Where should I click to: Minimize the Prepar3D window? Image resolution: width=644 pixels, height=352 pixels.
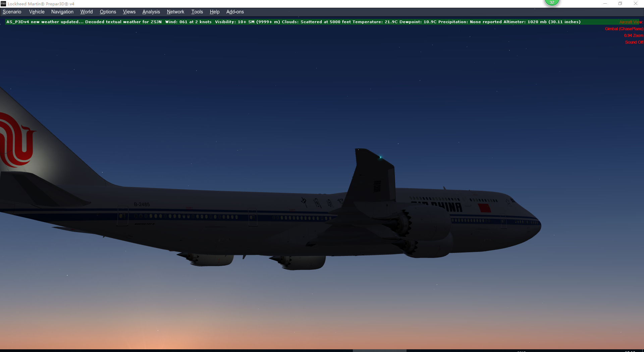coord(605,4)
